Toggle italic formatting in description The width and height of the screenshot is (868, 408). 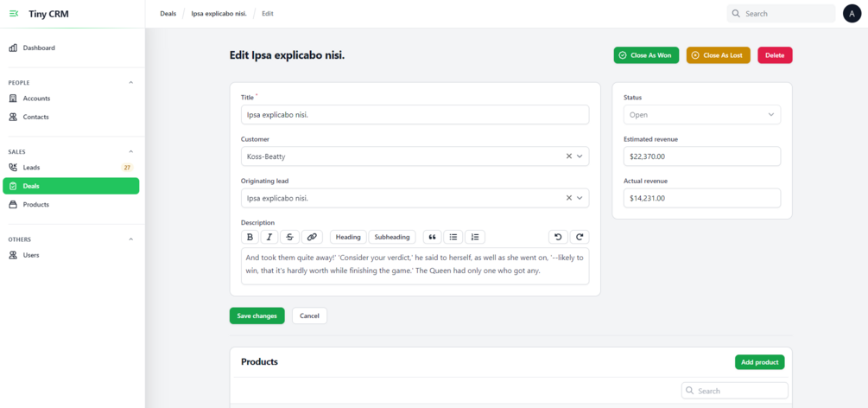click(x=269, y=237)
